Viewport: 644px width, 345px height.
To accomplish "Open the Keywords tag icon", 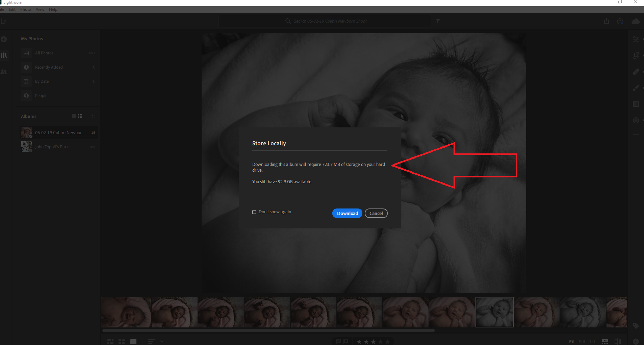I will (x=636, y=326).
